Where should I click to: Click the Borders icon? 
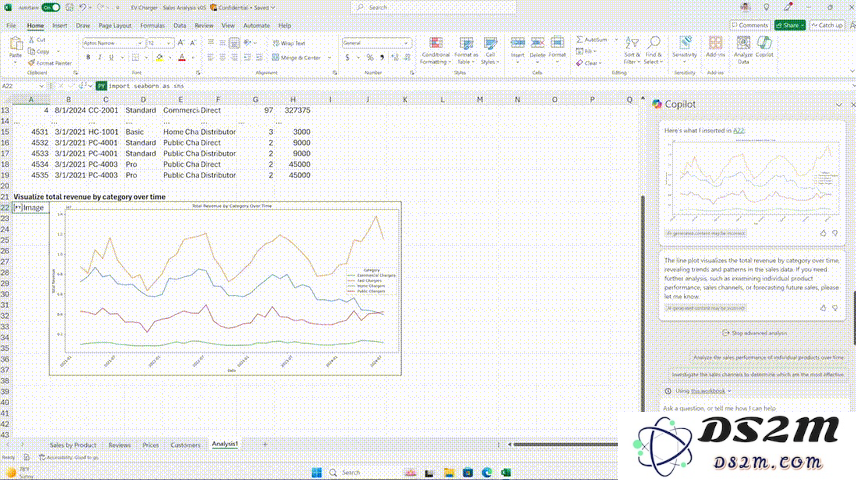pyautogui.click(x=135, y=57)
